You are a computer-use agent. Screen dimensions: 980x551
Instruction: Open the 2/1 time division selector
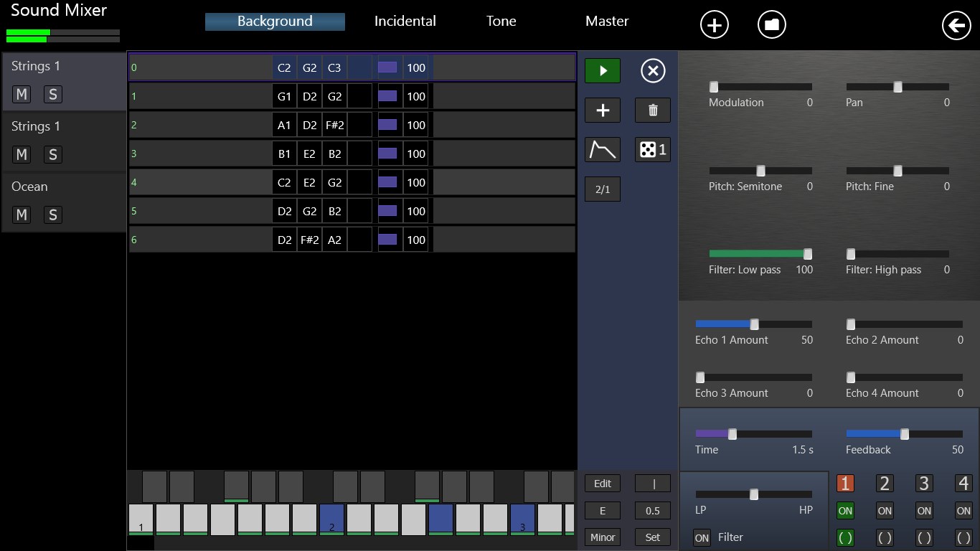coord(602,189)
